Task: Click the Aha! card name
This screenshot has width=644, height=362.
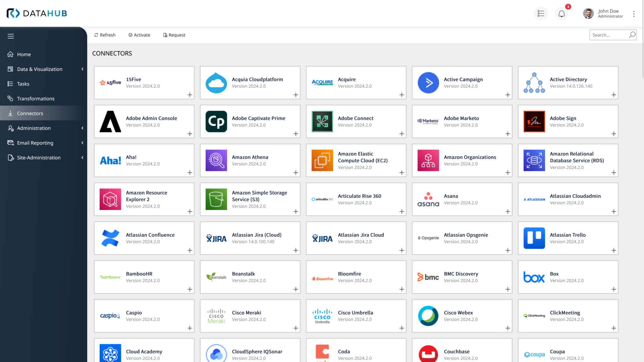Action: [x=131, y=157]
